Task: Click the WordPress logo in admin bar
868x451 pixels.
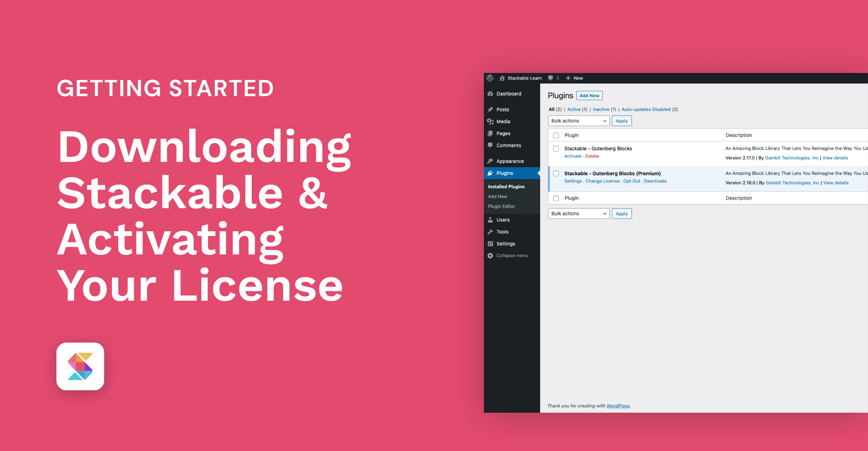Action: pyautogui.click(x=490, y=78)
